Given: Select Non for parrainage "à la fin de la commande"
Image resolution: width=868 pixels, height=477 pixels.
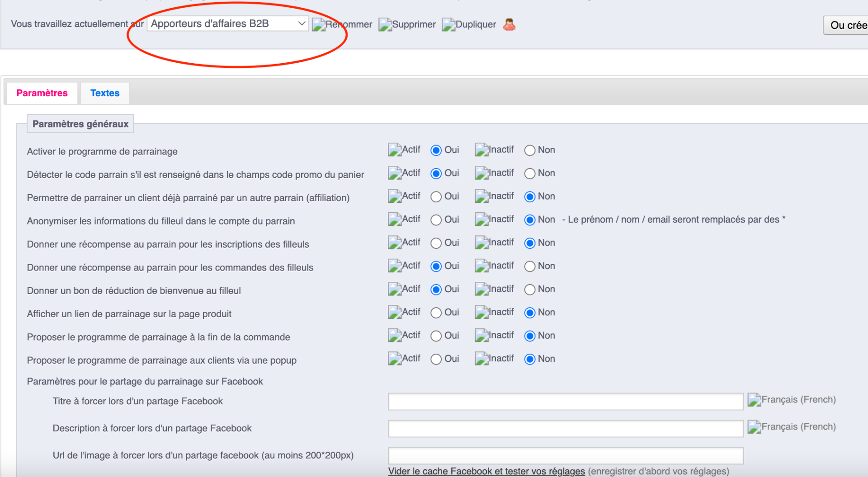Looking at the screenshot, I should tap(530, 336).
